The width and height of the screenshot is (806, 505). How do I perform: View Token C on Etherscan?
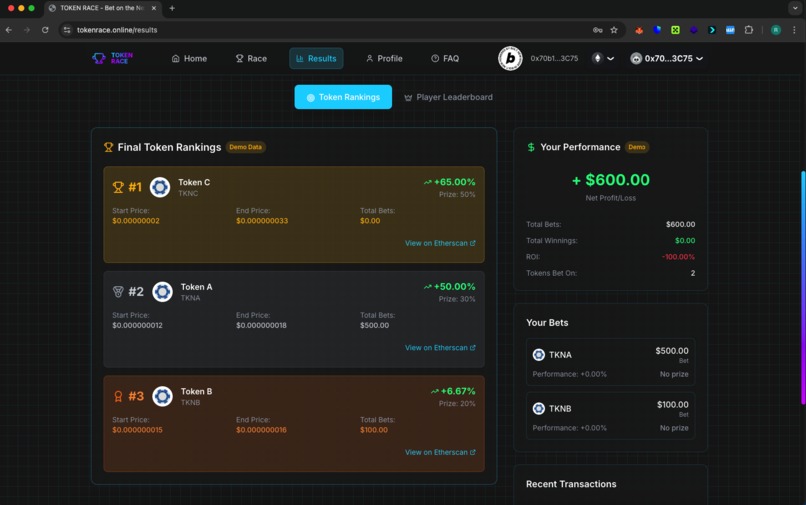point(440,243)
